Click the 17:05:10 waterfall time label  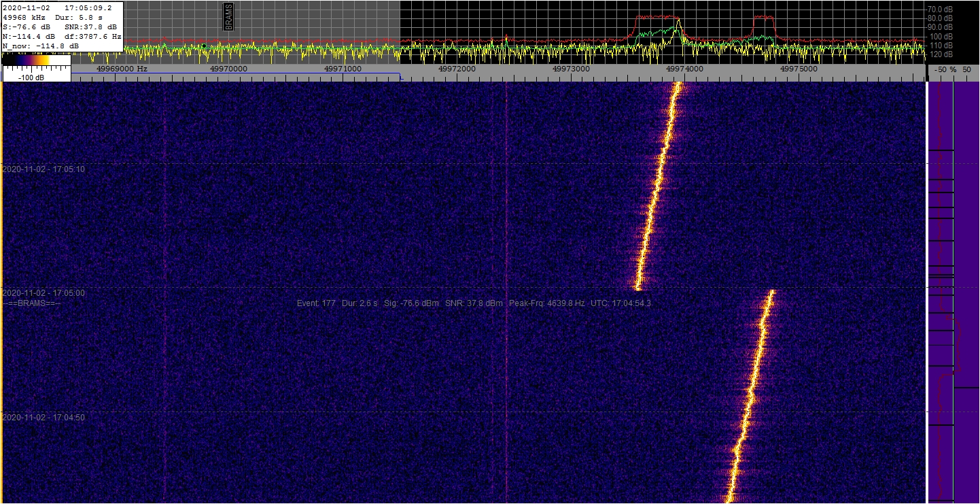click(43, 169)
